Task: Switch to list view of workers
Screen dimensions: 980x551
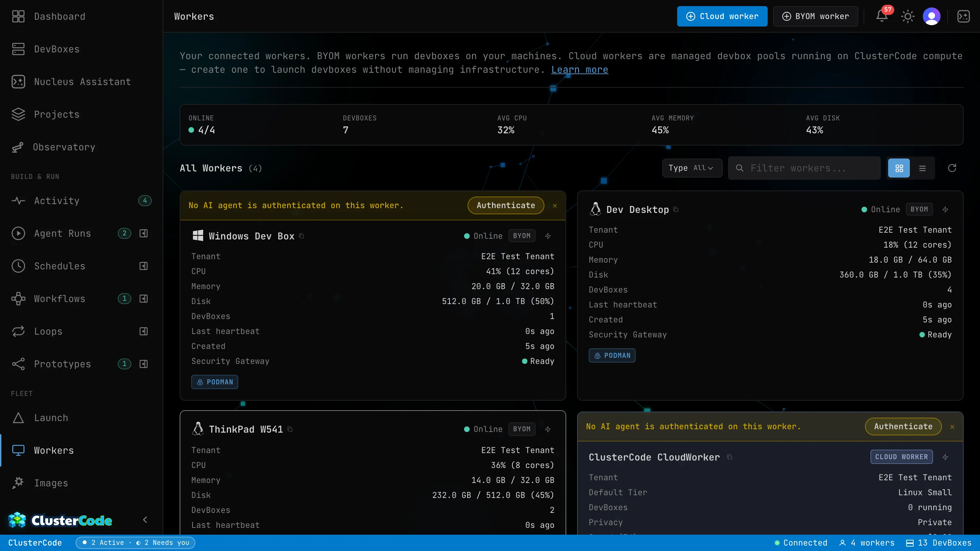Action: pyautogui.click(x=922, y=168)
